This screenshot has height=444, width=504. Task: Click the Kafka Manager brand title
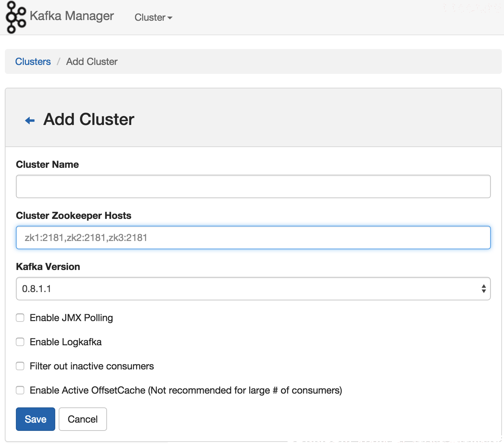pos(72,16)
